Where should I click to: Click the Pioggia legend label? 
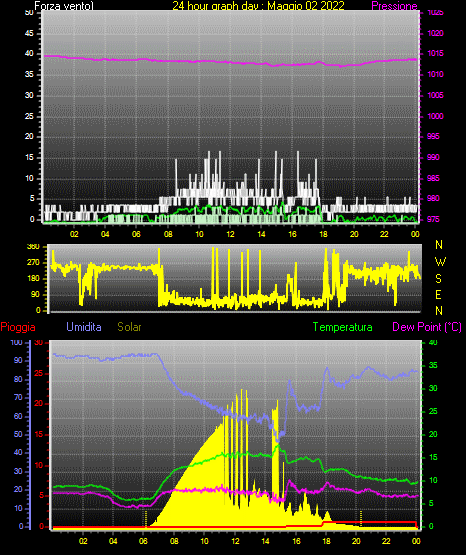(x=18, y=327)
